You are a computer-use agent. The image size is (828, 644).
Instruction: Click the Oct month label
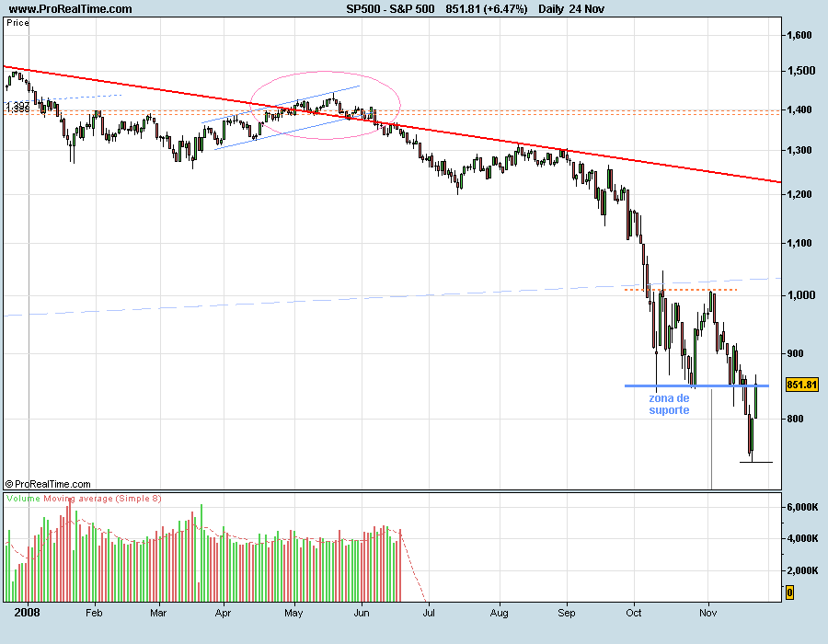[x=633, y=613]
